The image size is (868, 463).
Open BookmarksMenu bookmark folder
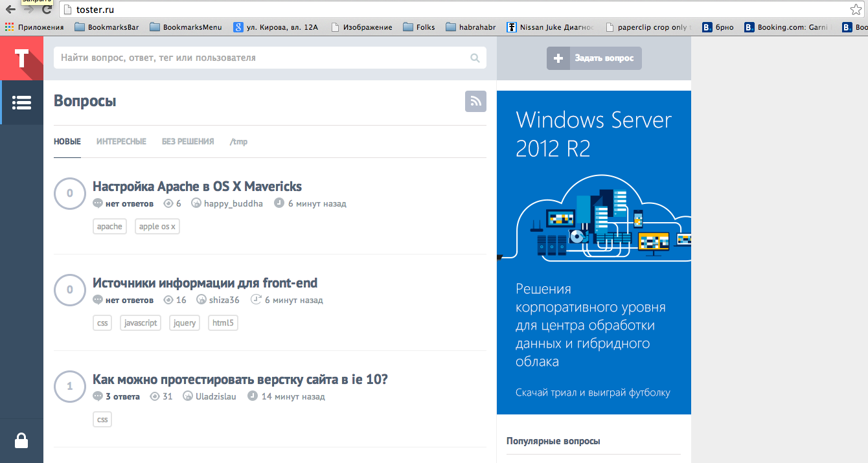(186, 27)
